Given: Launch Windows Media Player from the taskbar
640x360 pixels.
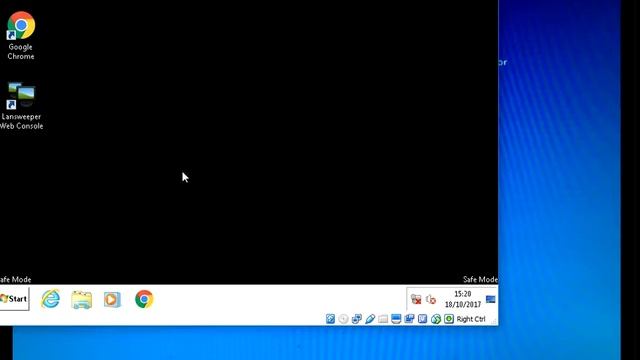Looking at the screenshot, I should click(112, 300).
